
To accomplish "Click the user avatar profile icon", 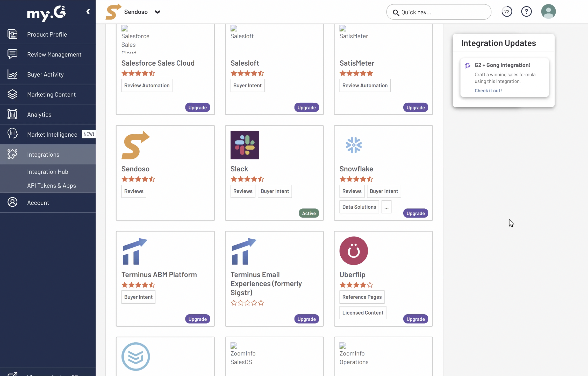I will (x=548, y=12).
